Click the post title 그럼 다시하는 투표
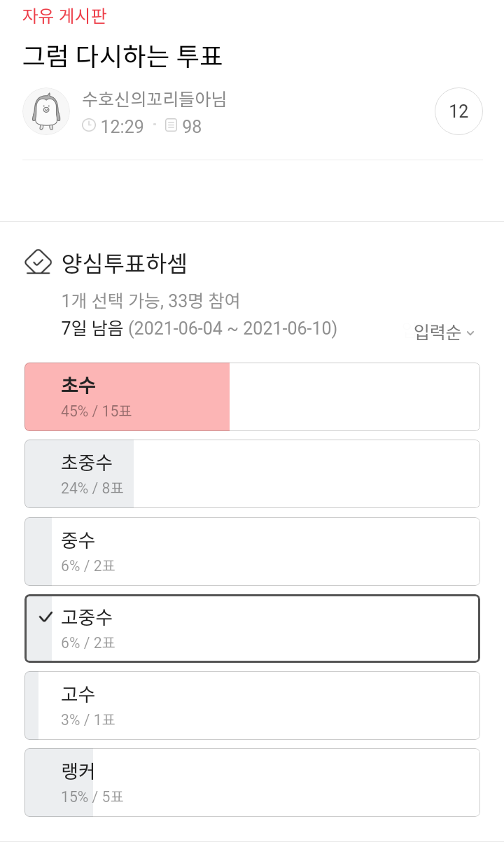The width and height of the screenshot is (504, 842). pyautogui.click(x=122, y=57)
